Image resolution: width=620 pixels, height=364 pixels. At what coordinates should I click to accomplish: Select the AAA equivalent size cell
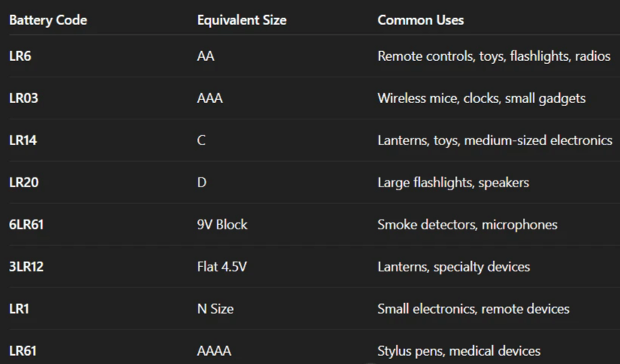click(x=210, y=99)
